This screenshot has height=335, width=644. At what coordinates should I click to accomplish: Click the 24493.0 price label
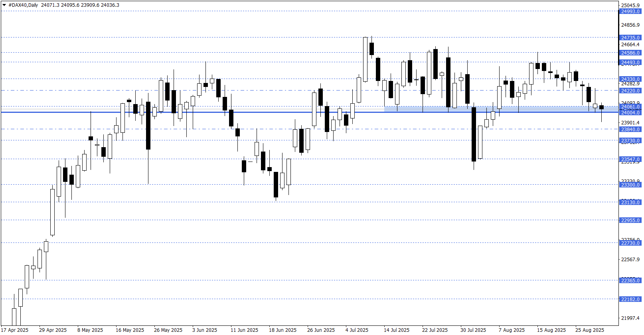pos(630,63)
